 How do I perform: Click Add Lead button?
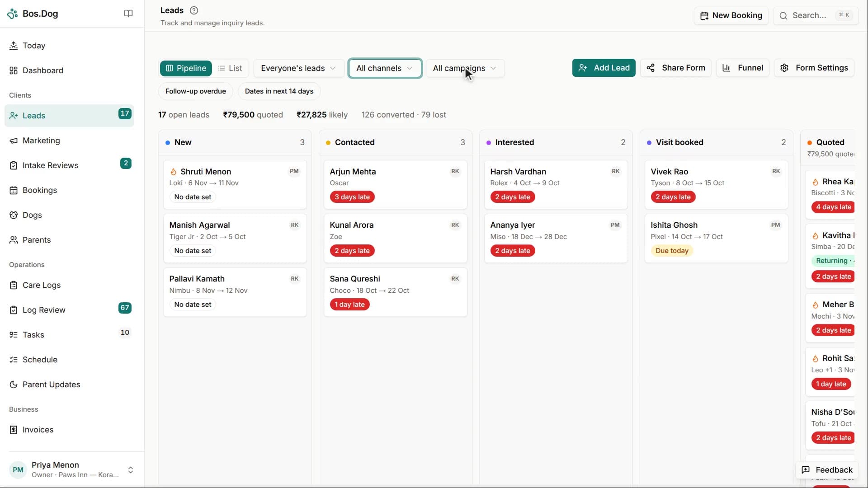604,68
